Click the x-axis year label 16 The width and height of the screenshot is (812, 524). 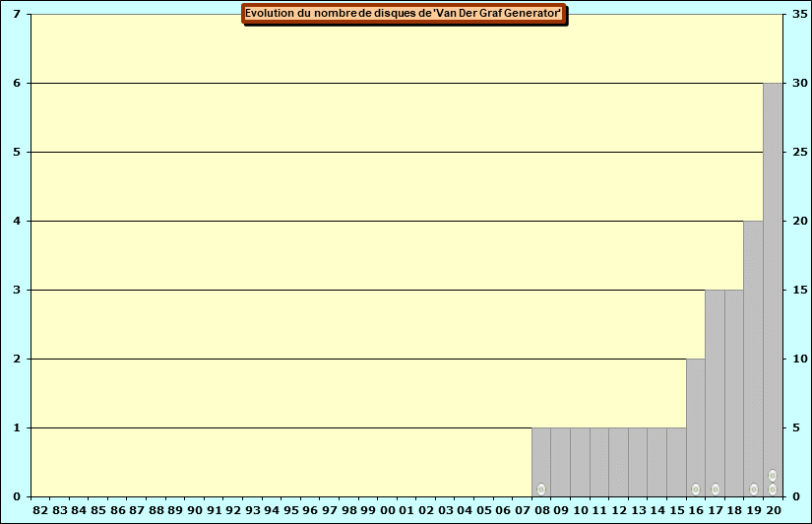[696, 510]
